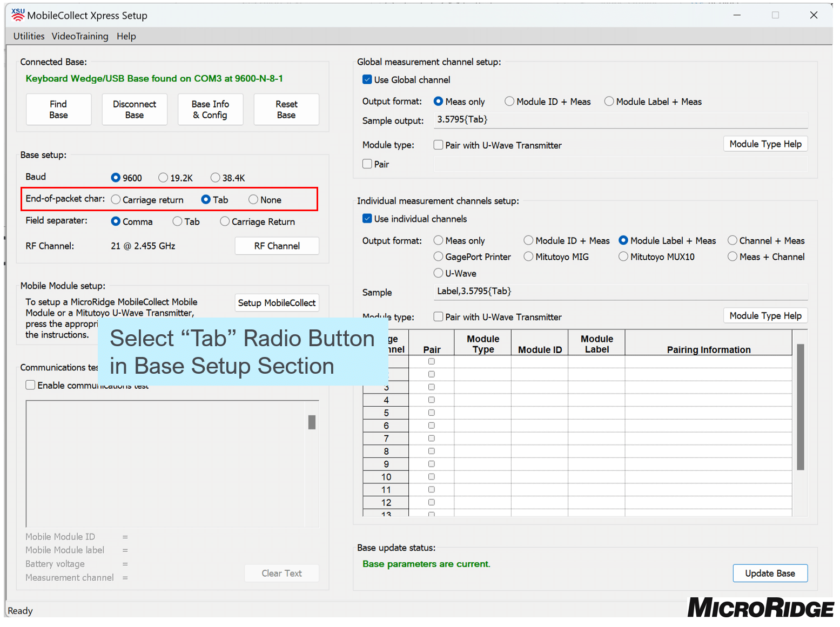Check the Pair box for channel 10
Screen dimensions: 840x627
pos(432,477)
